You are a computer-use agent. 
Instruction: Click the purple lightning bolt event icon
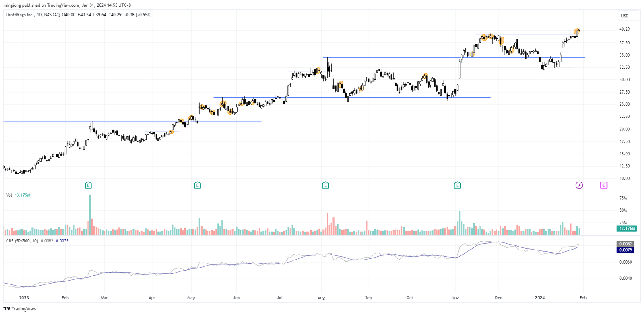click(579, 185)
